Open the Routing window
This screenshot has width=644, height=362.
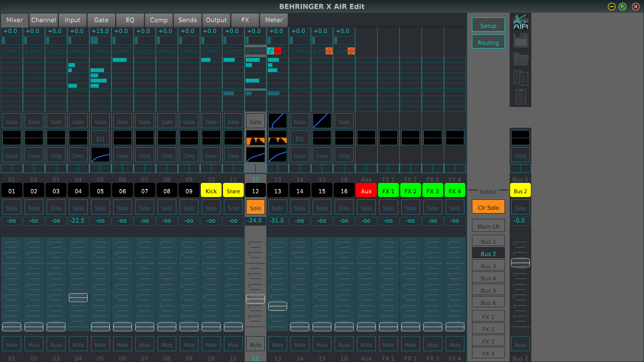(x=488, y=42)
